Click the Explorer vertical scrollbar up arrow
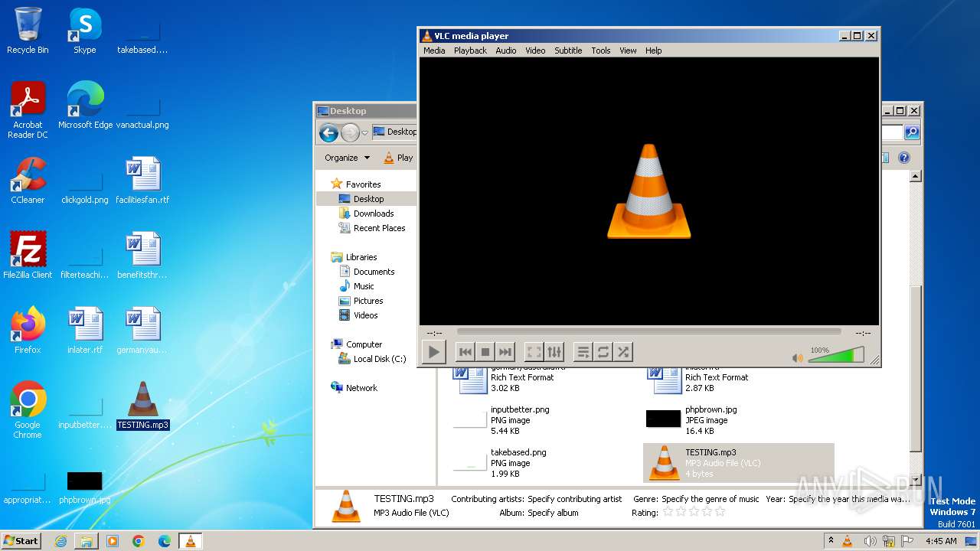The width and height of the screenshot is (980, 551). [915, 176]
